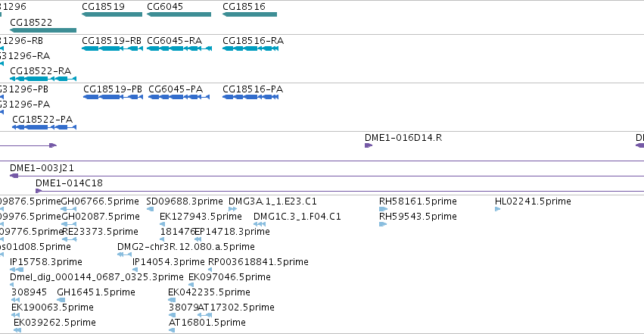Viewport: 644px width, 334px height.
Task: Select the DME1-014C18 BAC marker
Action: (x=39, y=191)
